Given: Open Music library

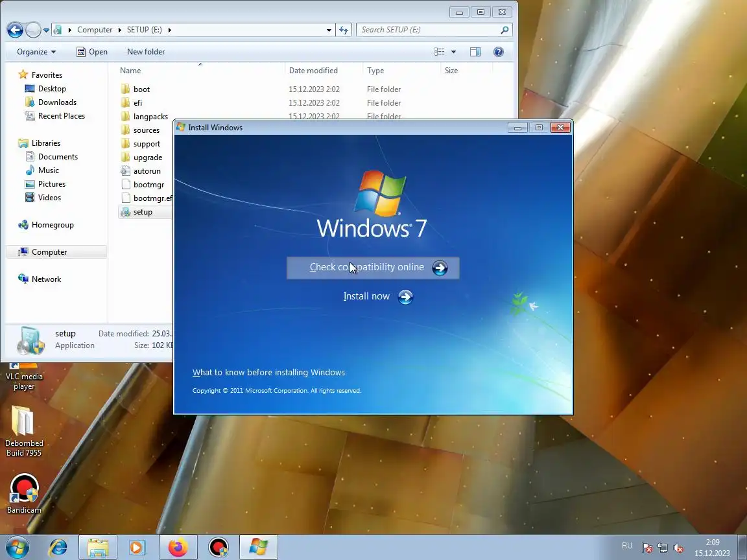Looking at the screenshot, I should click(48, 170).
